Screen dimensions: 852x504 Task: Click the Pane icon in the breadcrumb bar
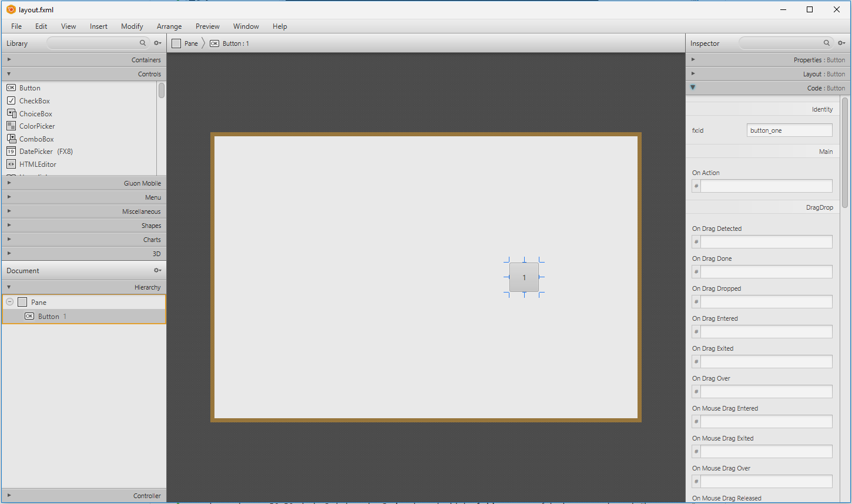[176, 43]
